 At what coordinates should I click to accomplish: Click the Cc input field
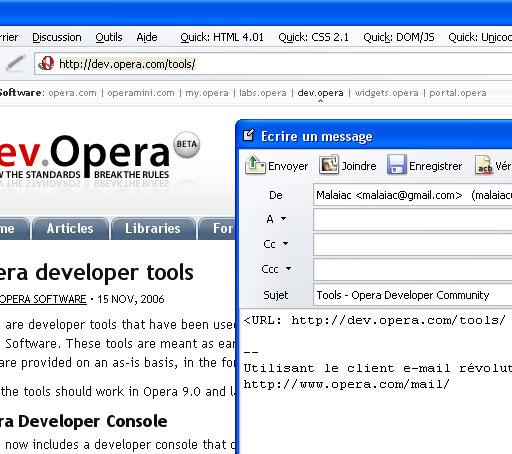pyautogui.click(x=413, y=244)
